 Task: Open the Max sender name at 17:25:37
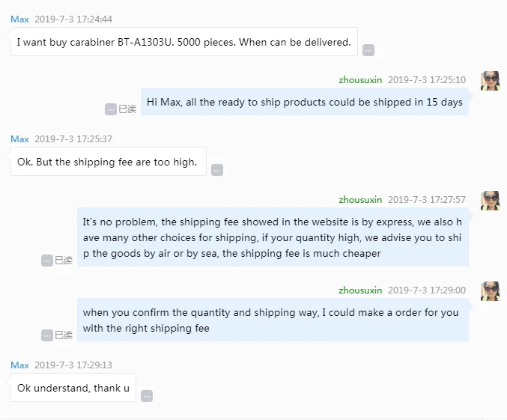19,139
